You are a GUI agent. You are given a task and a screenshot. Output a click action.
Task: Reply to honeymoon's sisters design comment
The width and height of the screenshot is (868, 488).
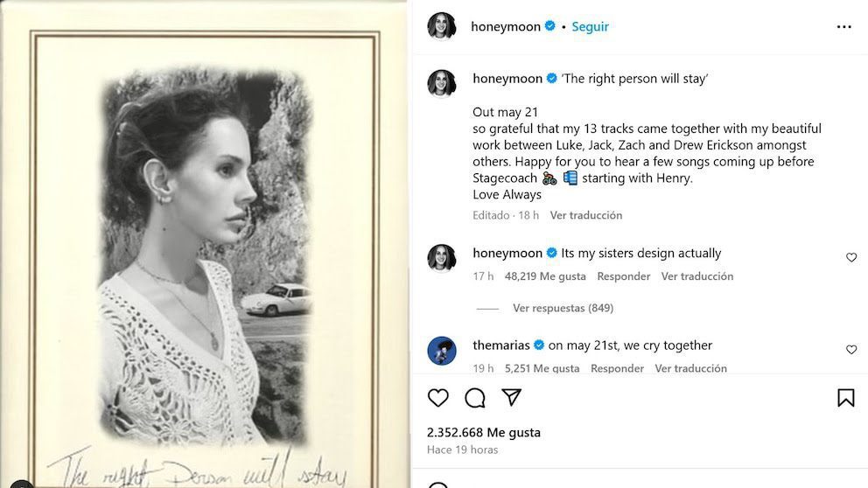[x=623, y=276]
